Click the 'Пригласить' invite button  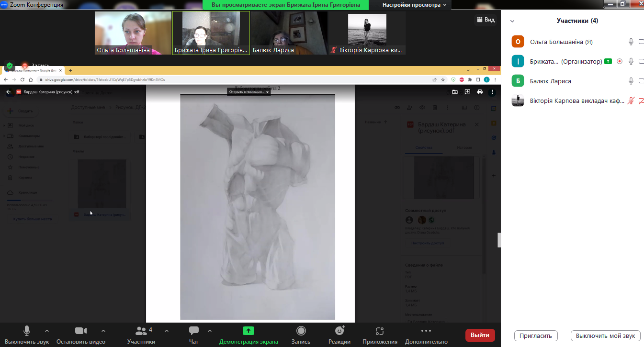coord(536,336)
